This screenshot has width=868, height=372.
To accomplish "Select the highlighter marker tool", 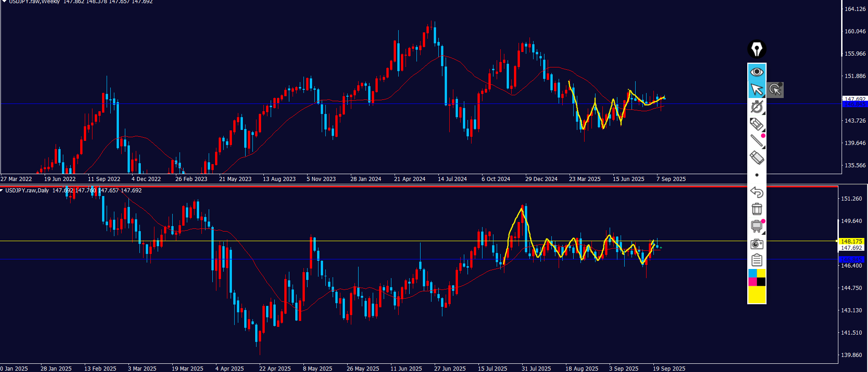I will coord(757,124).
